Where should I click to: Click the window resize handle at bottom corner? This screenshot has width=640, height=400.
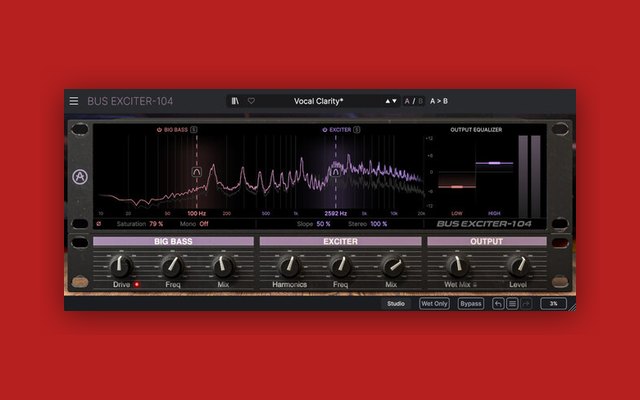coord(572,307)
